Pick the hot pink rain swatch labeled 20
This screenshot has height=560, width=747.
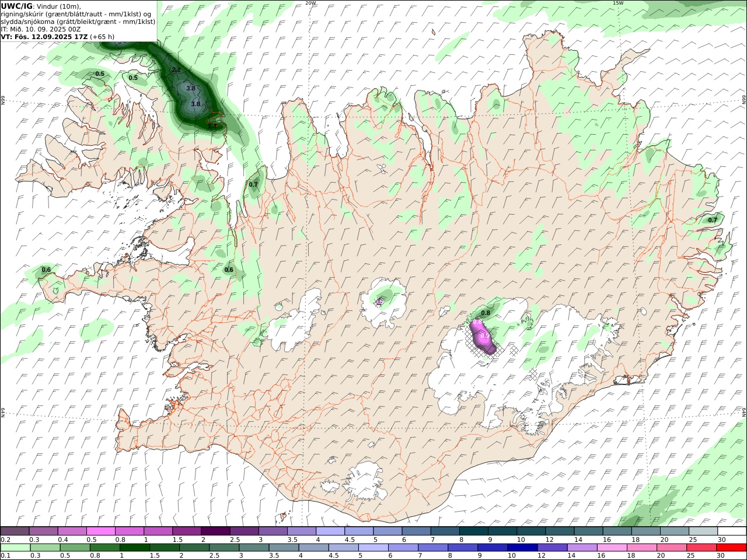click(x=672, y=548)
